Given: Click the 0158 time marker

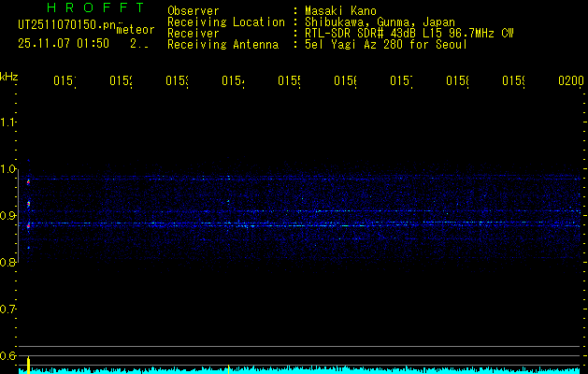Looking at the screenshot, I should point(457,80).
